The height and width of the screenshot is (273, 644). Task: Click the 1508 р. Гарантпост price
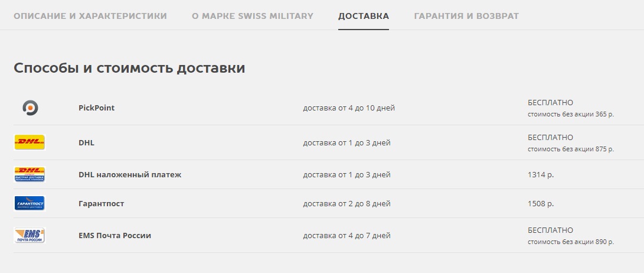point(541,203)
